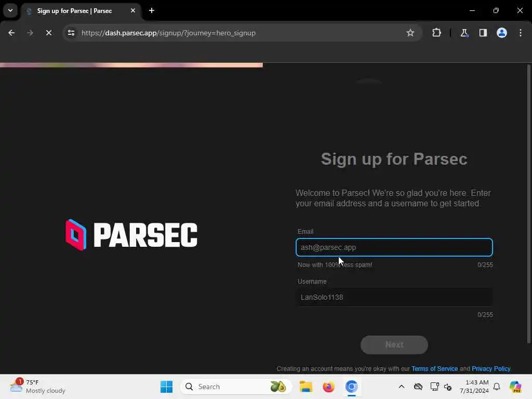
Task: Open Chrome Labs flask icon
Action: coord(464,33)
